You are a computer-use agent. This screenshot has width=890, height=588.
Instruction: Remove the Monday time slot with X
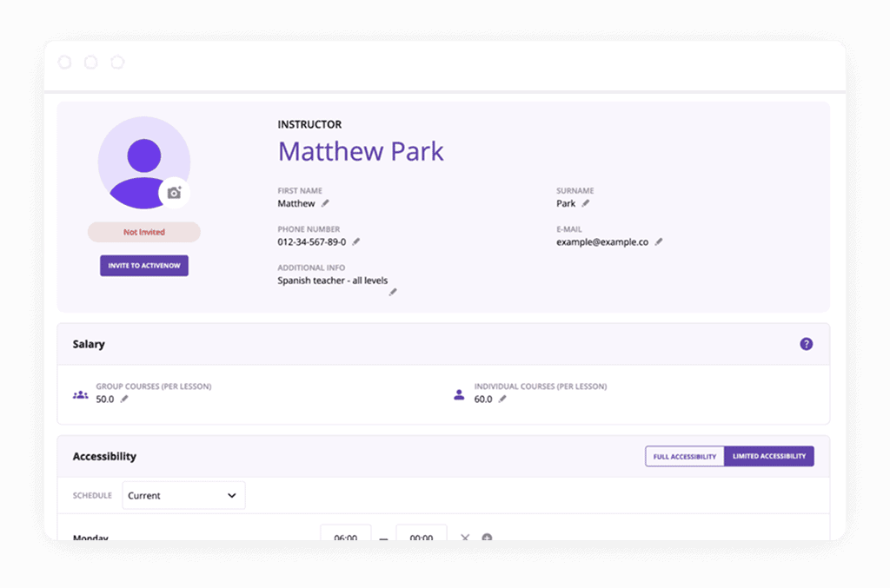point(465,537)
